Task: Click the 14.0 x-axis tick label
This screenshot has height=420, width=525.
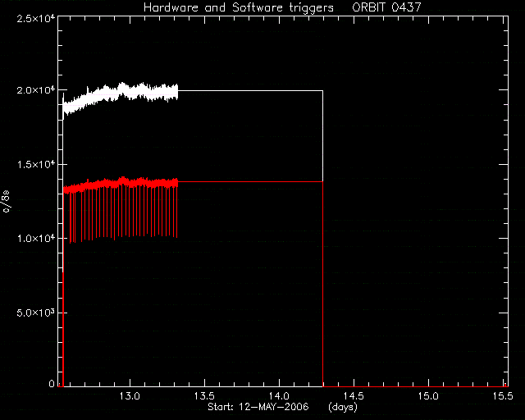Action: pyautogui.click(x=279, y=396)
